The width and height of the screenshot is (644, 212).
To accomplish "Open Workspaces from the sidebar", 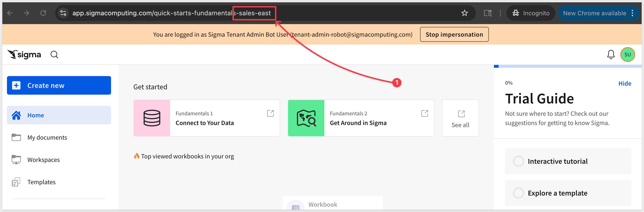I will tap(43, 160).
